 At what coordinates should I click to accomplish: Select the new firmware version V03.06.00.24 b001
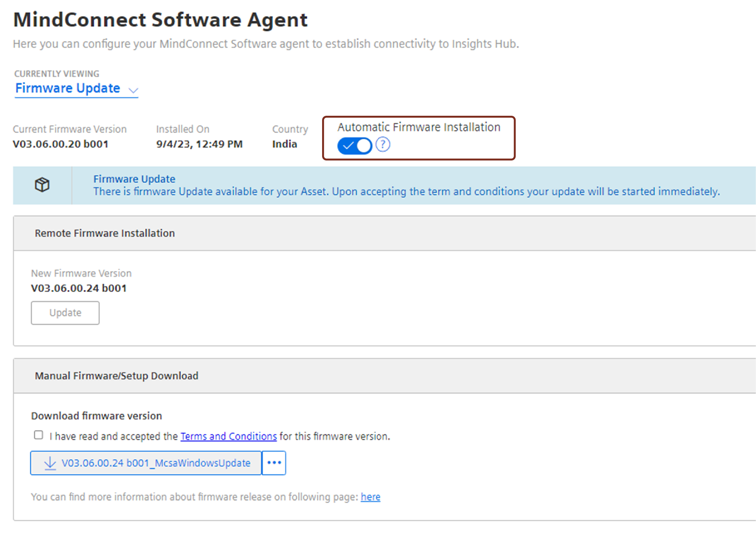click(x=79, y=288)
